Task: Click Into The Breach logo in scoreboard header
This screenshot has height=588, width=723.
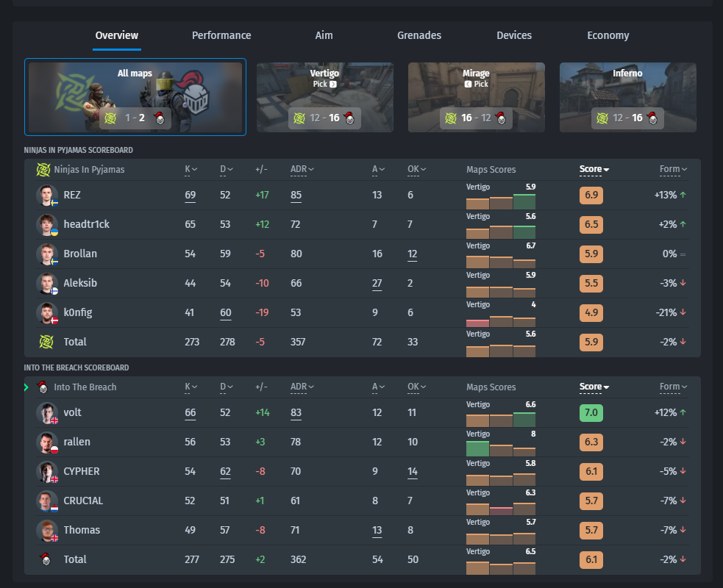Action: [43, 387]
